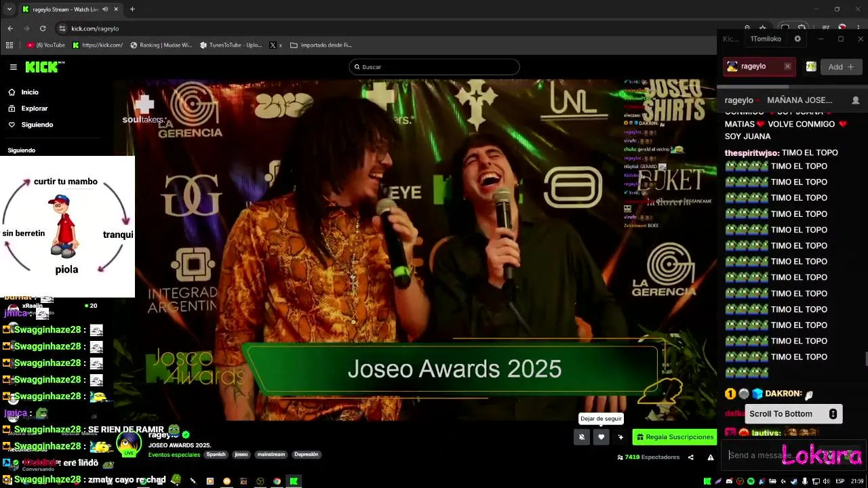Toggle stream notifications bell
Viewport: 868px width, 488px height.
[x=581, y=437]
